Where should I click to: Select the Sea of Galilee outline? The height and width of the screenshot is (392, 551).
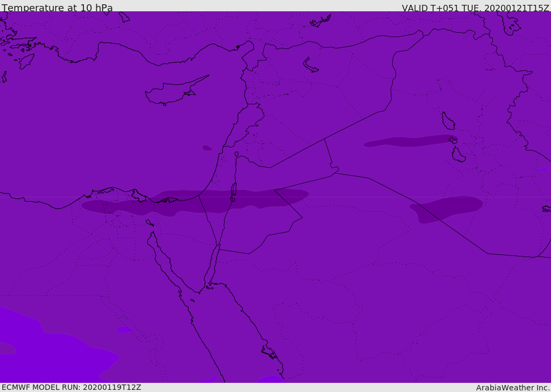click(x=236, y=154)
